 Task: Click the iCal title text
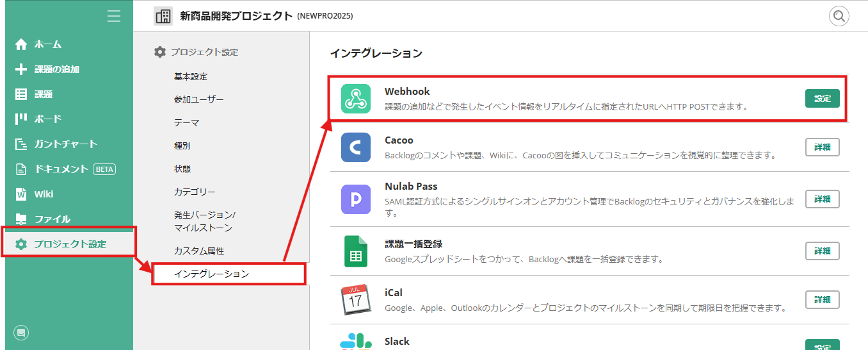tap(394, 293)
